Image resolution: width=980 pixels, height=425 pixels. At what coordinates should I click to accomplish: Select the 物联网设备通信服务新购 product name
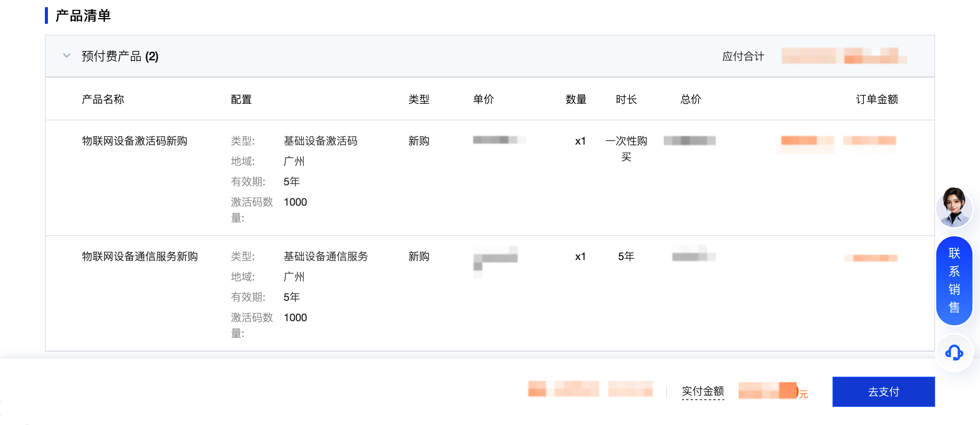[x=140, y=256]
